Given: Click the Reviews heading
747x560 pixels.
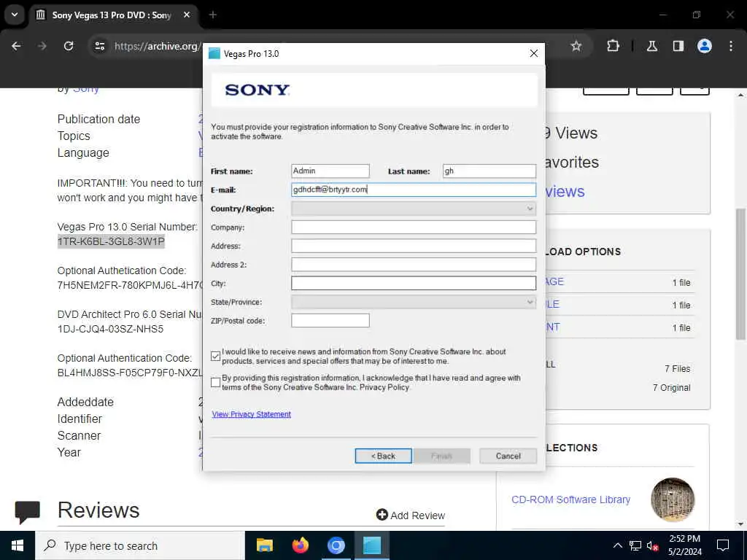Looking at the screenshot, I should (x=98, y=510).
